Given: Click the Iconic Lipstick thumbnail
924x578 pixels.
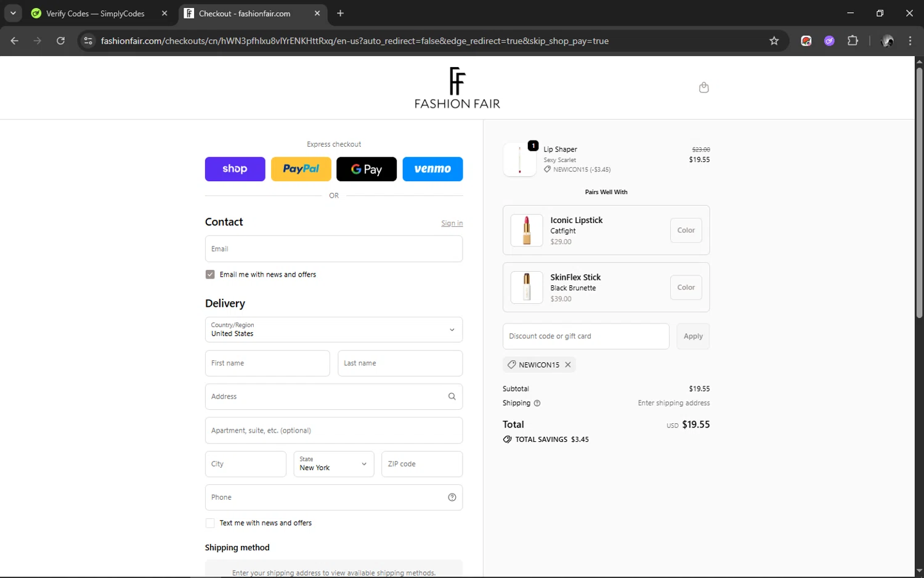Looking at the screenshot, I should (x=527, y=230).
